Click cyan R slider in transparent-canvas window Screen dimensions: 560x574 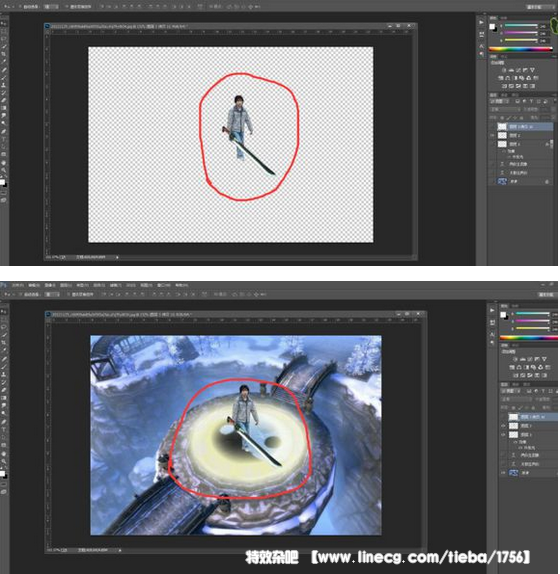click(x=521, y=26)
